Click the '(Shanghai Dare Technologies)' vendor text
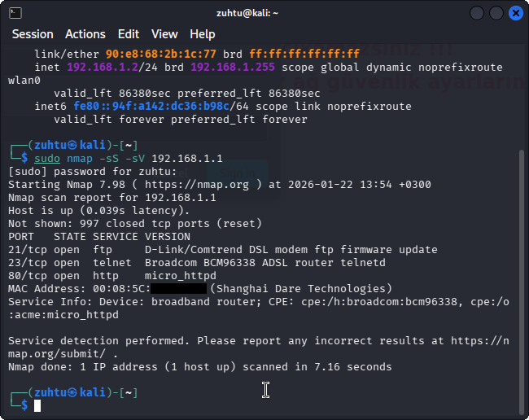This screenshot has width=529, height=420. coord(301,289)
